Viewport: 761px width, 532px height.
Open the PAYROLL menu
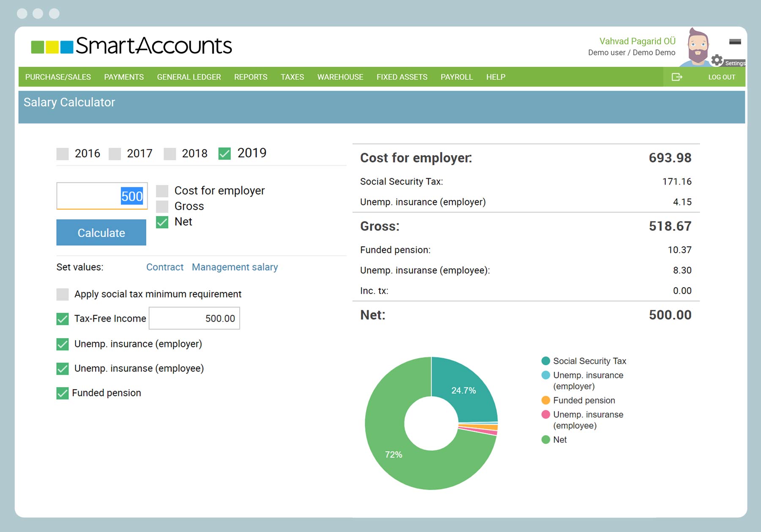(x=457, y=77)
